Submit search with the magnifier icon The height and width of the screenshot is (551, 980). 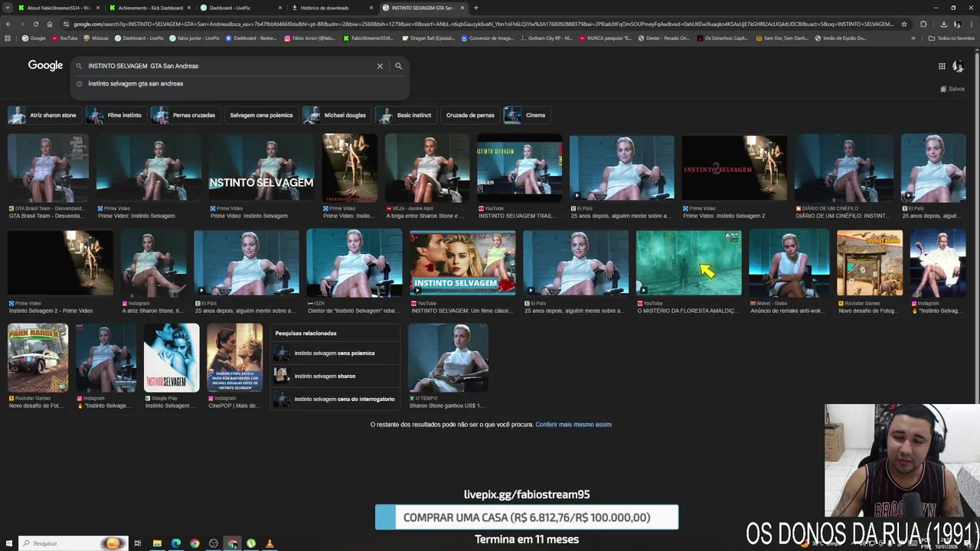point(398,66)
